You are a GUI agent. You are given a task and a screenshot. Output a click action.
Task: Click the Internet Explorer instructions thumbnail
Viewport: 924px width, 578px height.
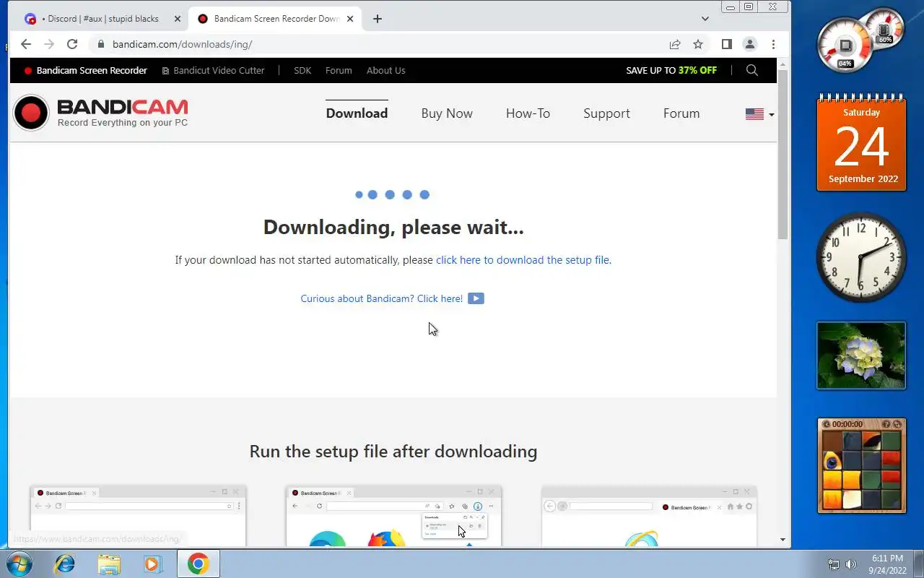tap(649, 516)
